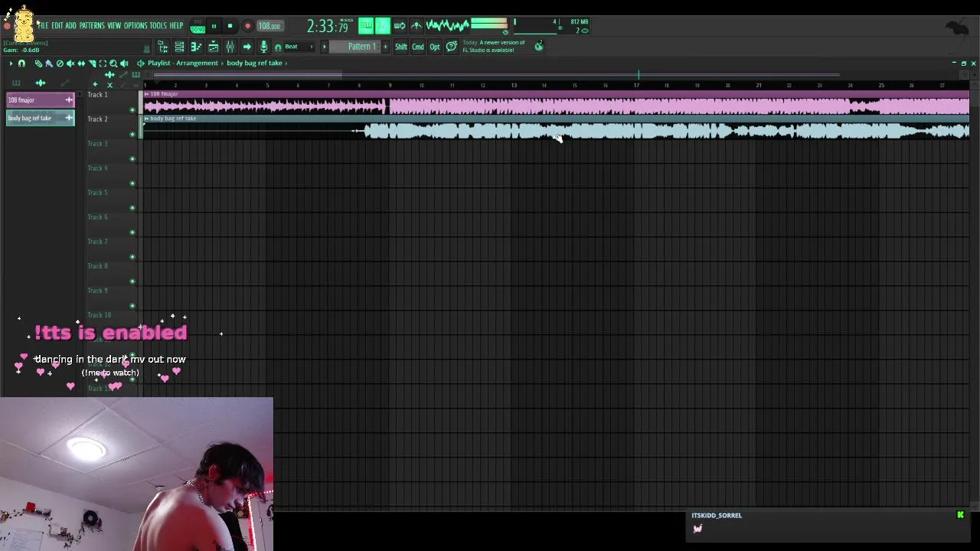Mute Track 5 with its green dot

132,208
